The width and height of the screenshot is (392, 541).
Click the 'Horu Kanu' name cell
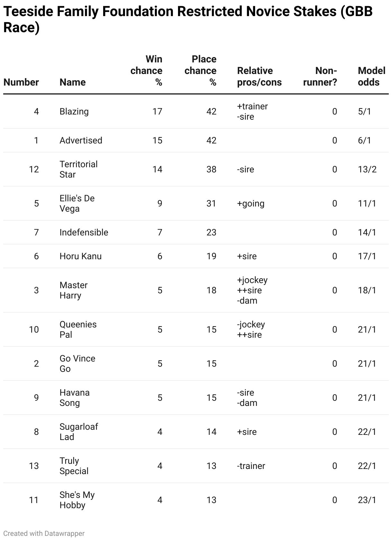pos(81,256)
